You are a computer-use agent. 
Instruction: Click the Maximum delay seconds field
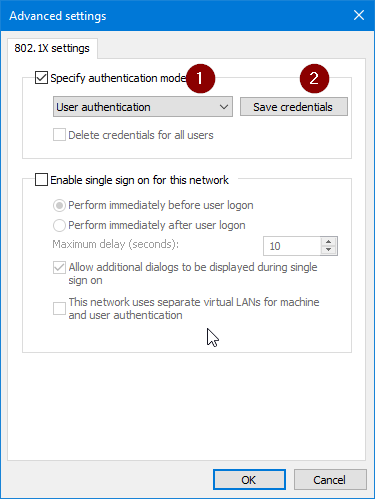292,246
